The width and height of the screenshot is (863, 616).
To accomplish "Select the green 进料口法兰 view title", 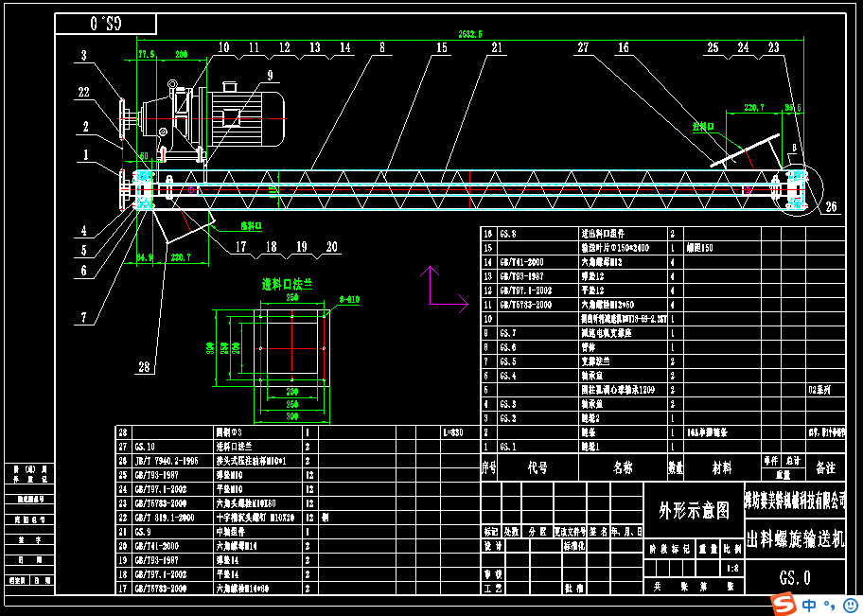I will tap(287, 285).
